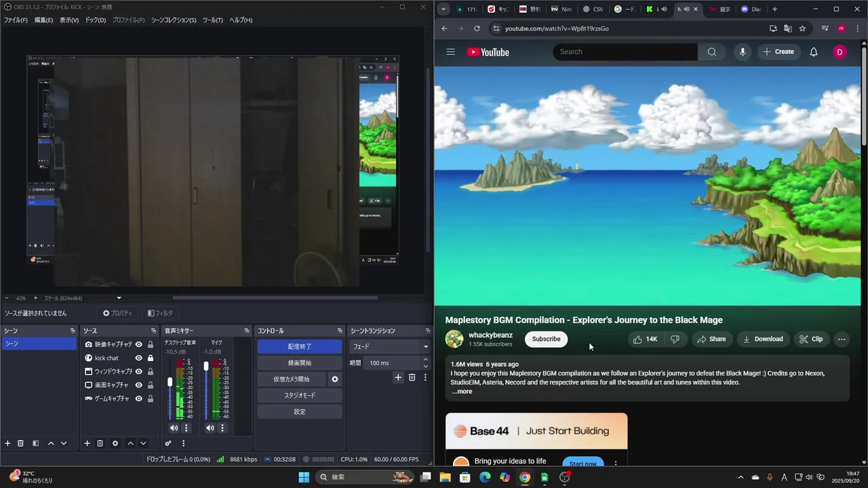Open scene filters icon in the シーン panel

[x=35, y=443]
